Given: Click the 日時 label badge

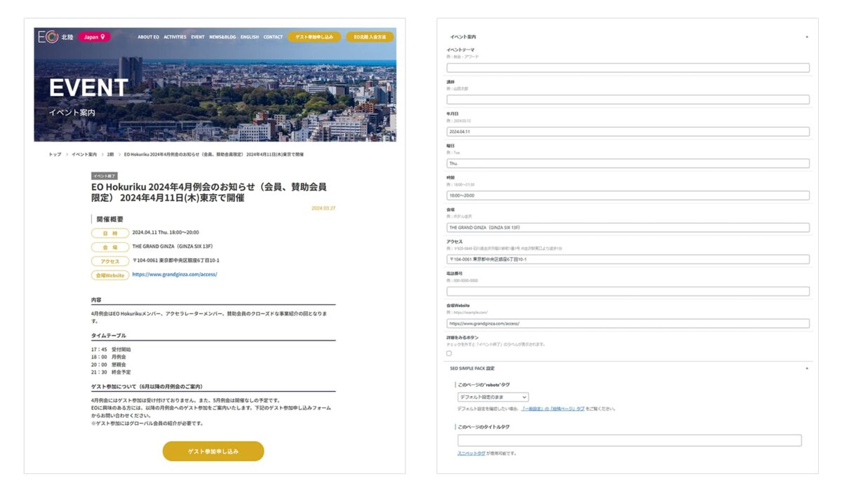Looking at the screenshot, I should tap(110, 233).
